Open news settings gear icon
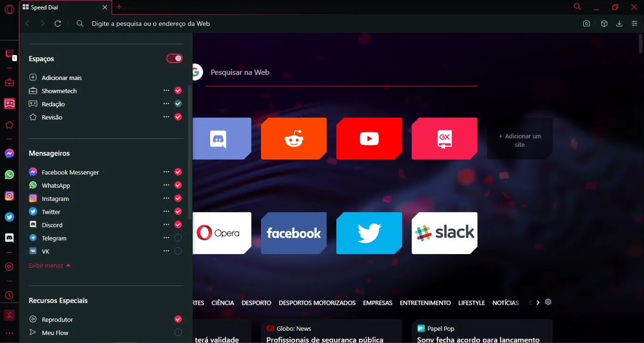The image size is (644, 343). [x=548, y=302]
